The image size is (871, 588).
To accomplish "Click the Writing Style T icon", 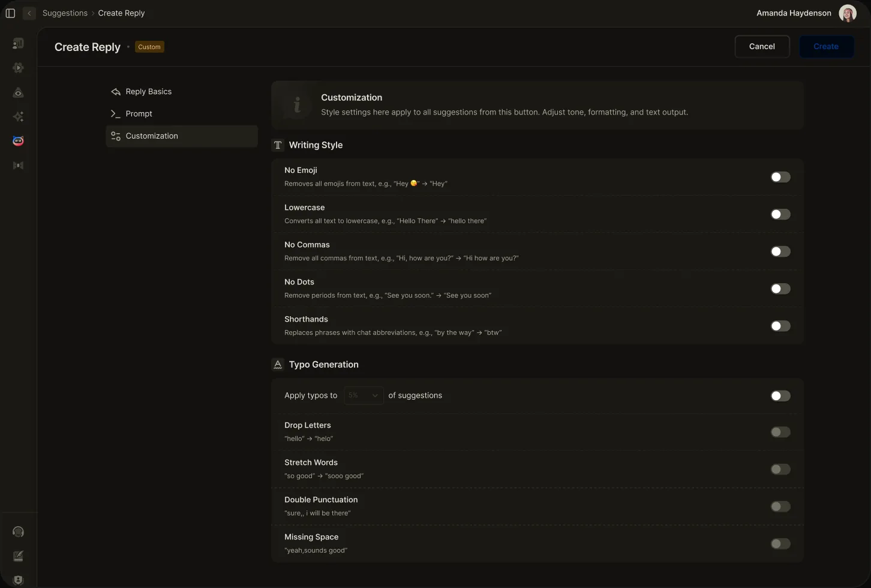I will click(278, 145).
